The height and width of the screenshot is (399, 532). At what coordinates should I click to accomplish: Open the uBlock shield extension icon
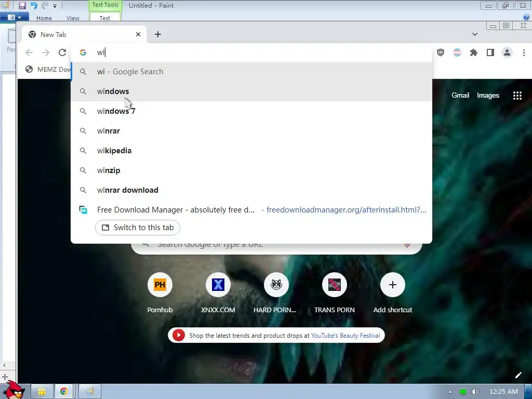[441, 52]
